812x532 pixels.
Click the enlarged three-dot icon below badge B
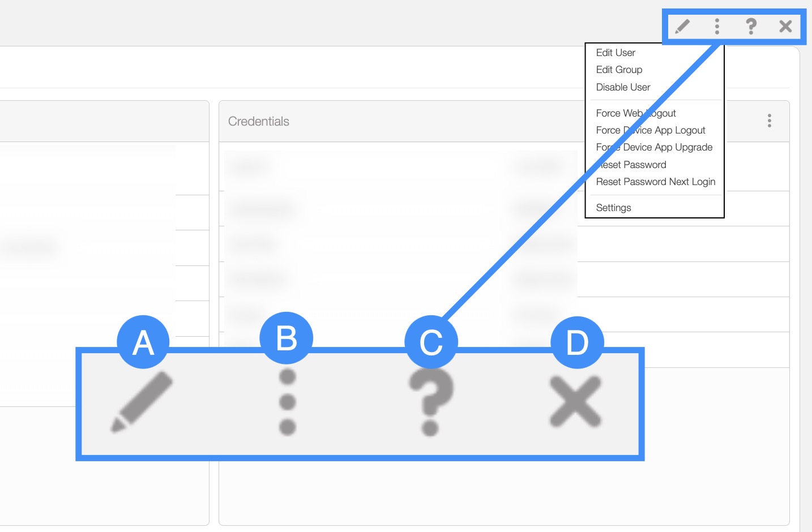click(x=288, y=402)
